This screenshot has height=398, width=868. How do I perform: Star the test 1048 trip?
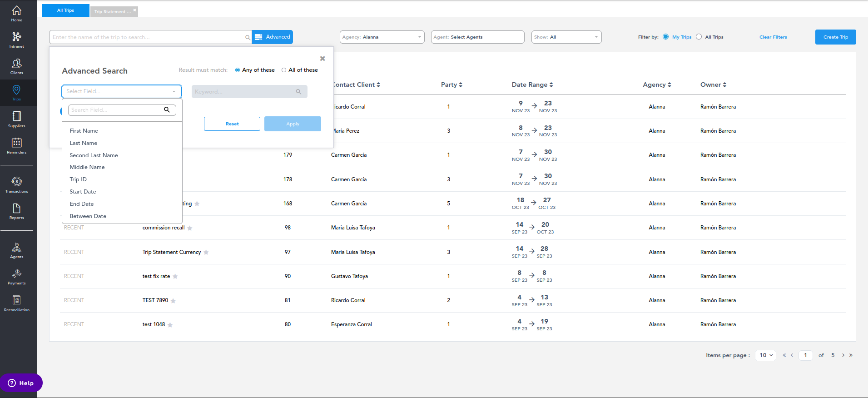point(170,325)
